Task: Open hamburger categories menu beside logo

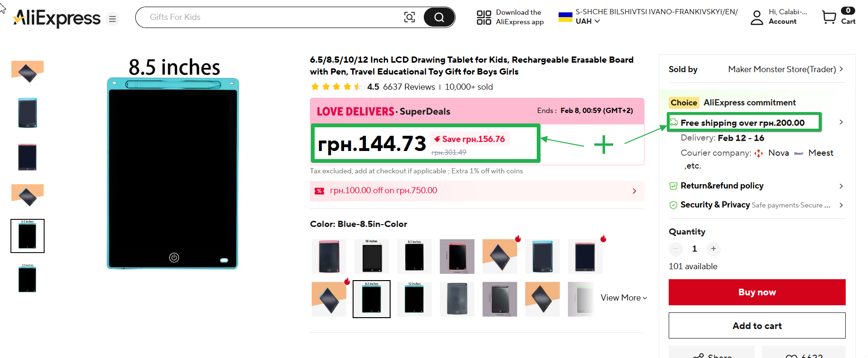Action: click(x=112, y=19)
